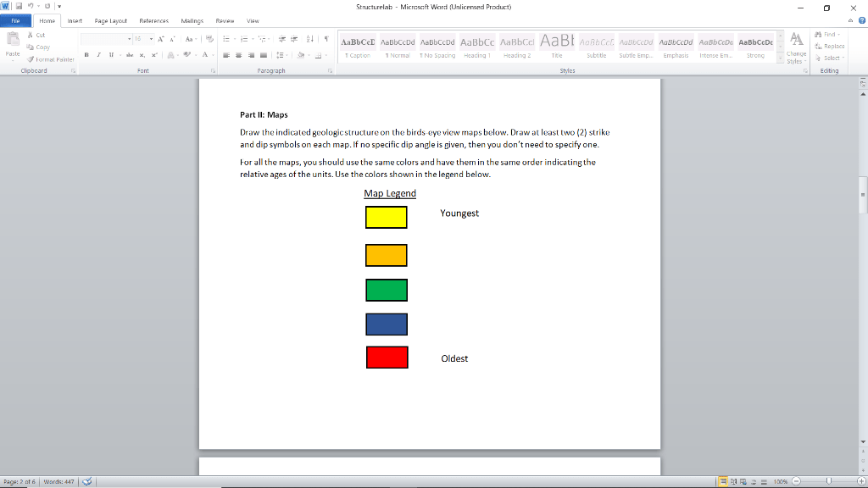Minimize the ribbon with caret toggle

[851, 20]
